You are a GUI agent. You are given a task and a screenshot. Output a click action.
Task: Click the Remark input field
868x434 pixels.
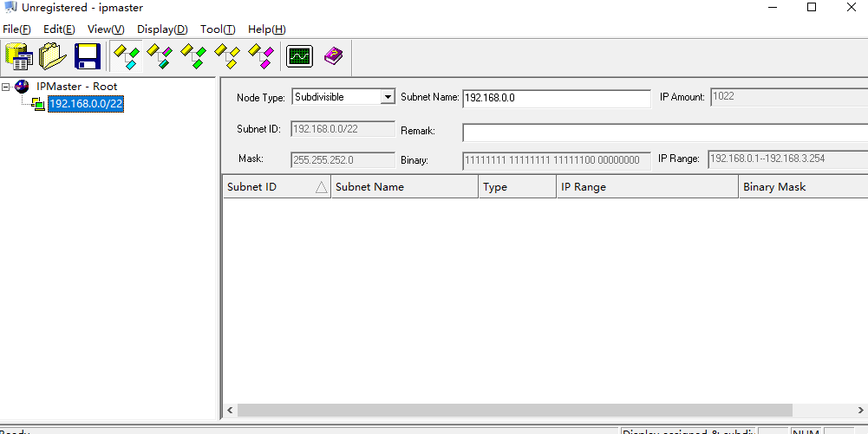point(663,133)
